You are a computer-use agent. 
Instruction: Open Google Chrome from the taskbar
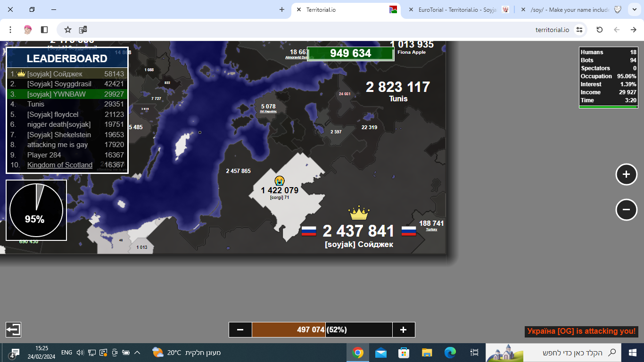point(358,353)
